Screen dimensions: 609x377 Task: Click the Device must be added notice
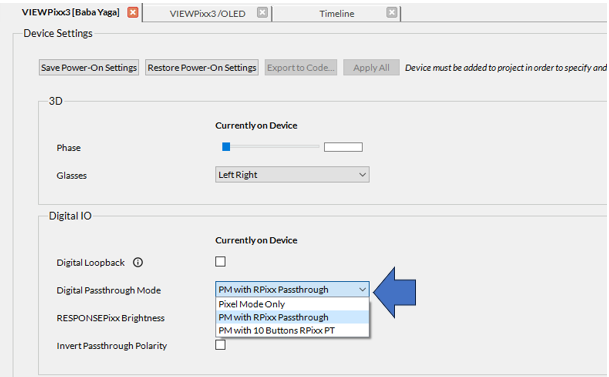tap(506, 68)
